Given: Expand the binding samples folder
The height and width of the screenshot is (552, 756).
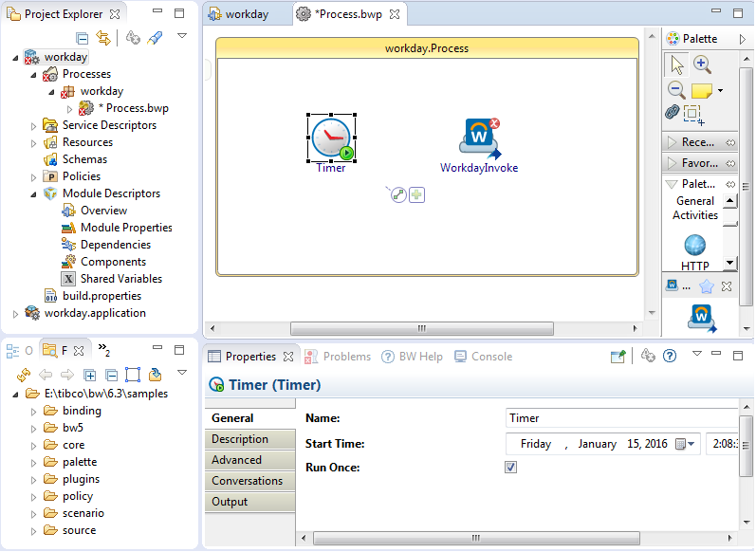Looking at the screenshot, I should [x=33, y=412].
